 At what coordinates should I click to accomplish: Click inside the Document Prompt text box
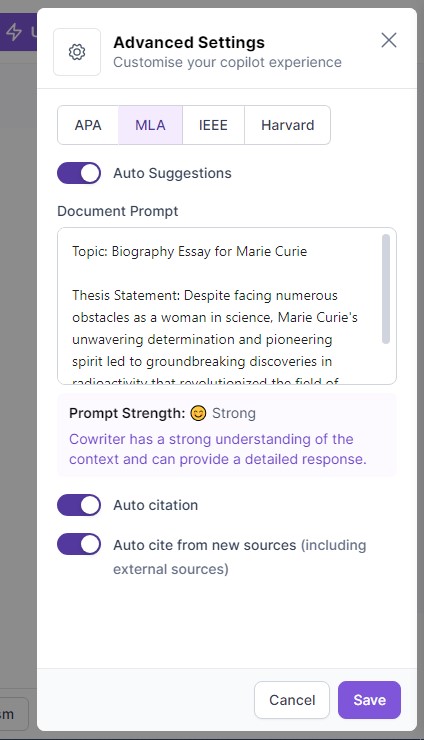pyautogui.click(x=227, y=306)
